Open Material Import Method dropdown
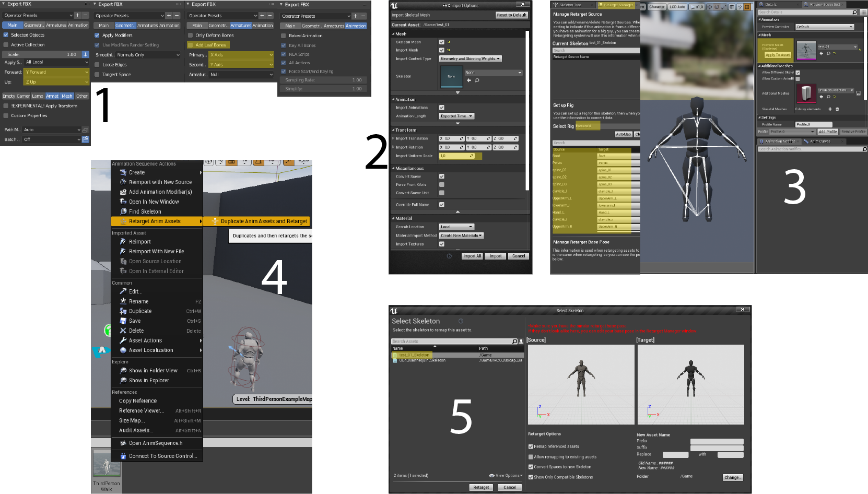The height and width of the screenshot is (494, 868). point(461,236)
